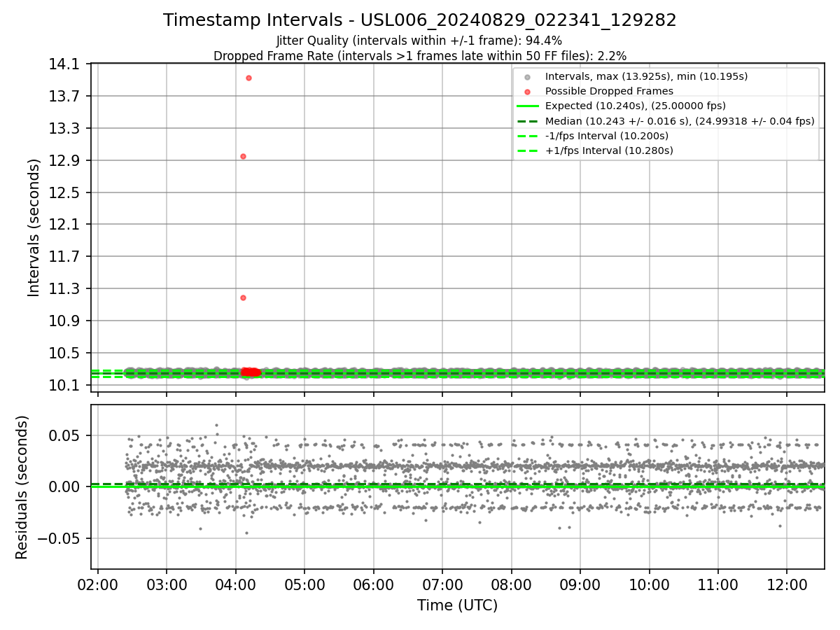The width and height of the screenshot is (840, 630).
Task: Click legend entry 'Possible Dropped Frames'
Action: (609, 91)
